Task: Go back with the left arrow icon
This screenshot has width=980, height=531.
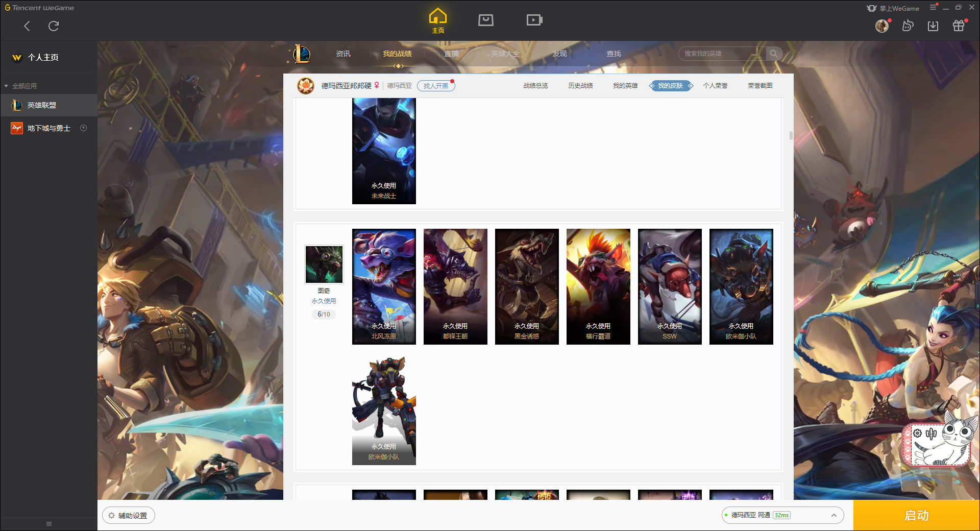Action: 27,26
